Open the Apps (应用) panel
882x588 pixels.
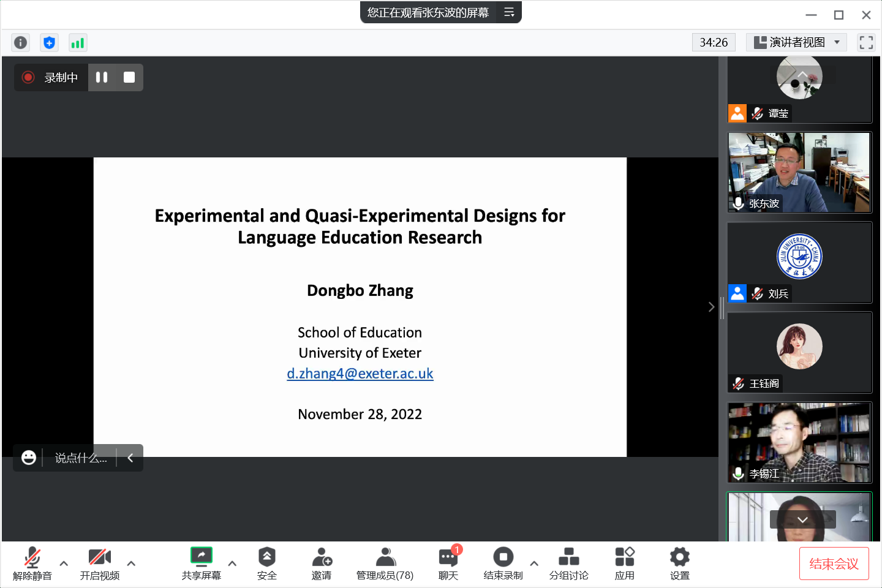(624, 563)
